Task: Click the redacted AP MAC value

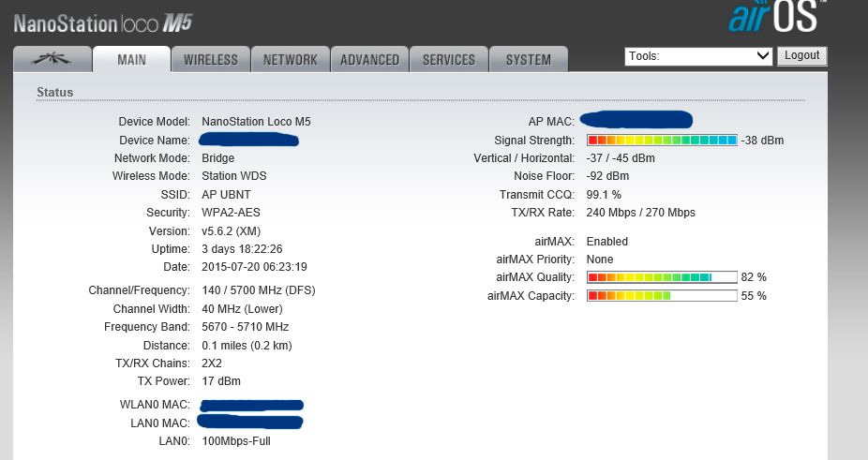Action: pyautogui.click(x=636, y=120)
